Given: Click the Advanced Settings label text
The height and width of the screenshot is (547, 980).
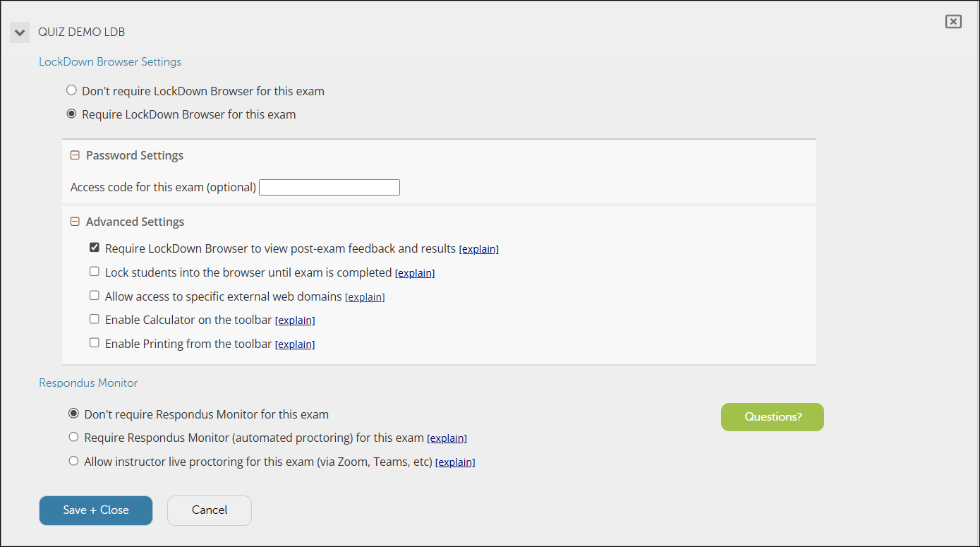Looking at the screenshot, I should click(x=135, y=222).
